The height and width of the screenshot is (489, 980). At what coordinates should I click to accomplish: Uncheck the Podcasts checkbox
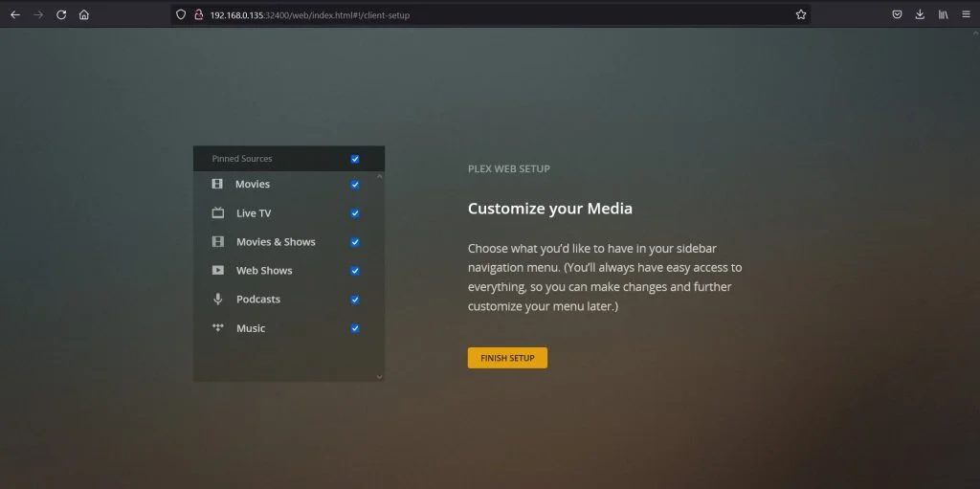pos(355,300)
